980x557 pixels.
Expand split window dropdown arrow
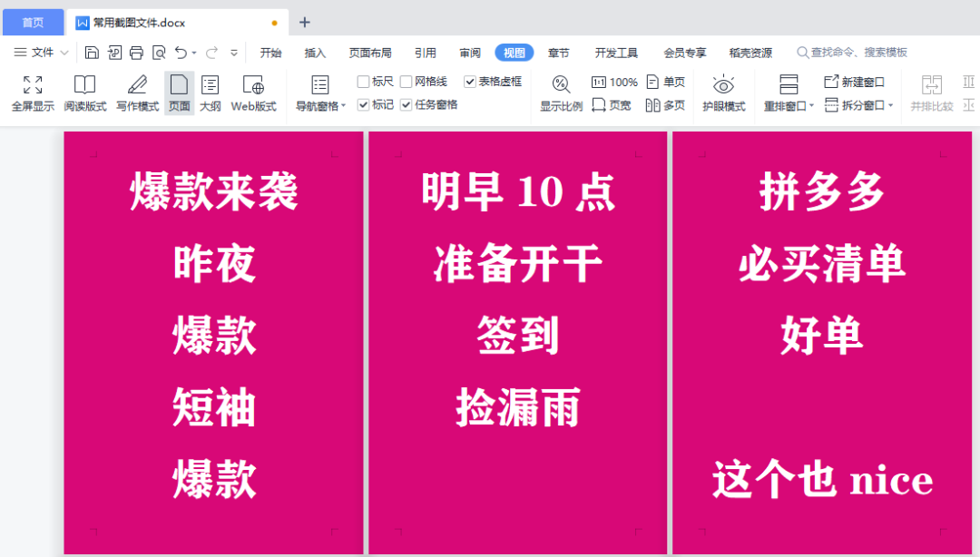point(891,105)
